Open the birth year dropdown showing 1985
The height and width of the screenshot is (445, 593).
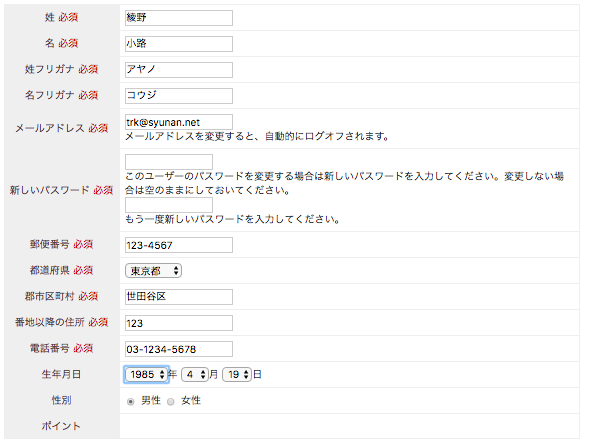146,374
